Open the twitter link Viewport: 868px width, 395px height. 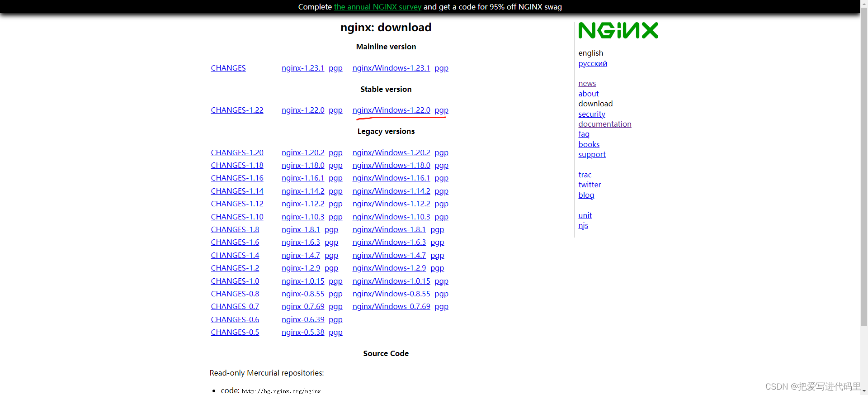click(590, 185)
